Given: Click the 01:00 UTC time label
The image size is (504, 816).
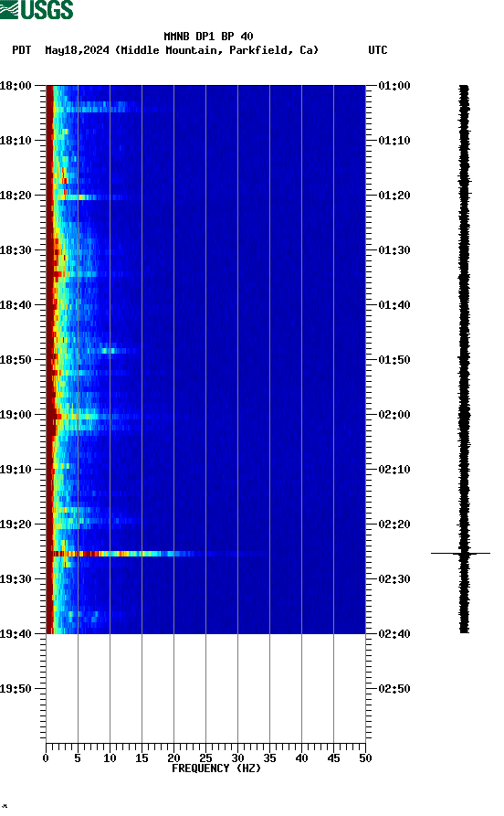Looking at the screenshot, I should click(394, 85).
